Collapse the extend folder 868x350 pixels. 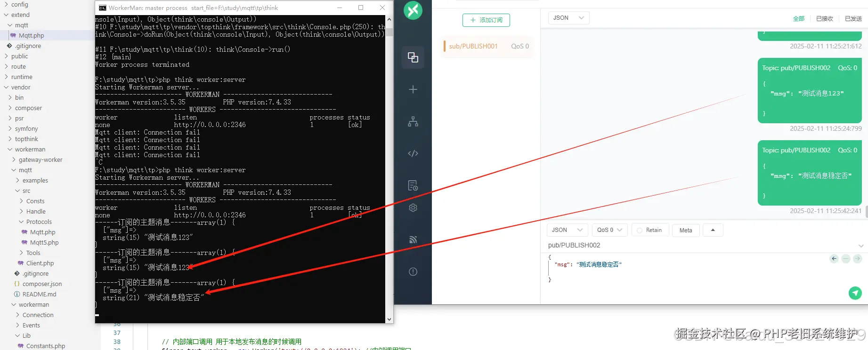pyautogui.click(x=7, y=15)
